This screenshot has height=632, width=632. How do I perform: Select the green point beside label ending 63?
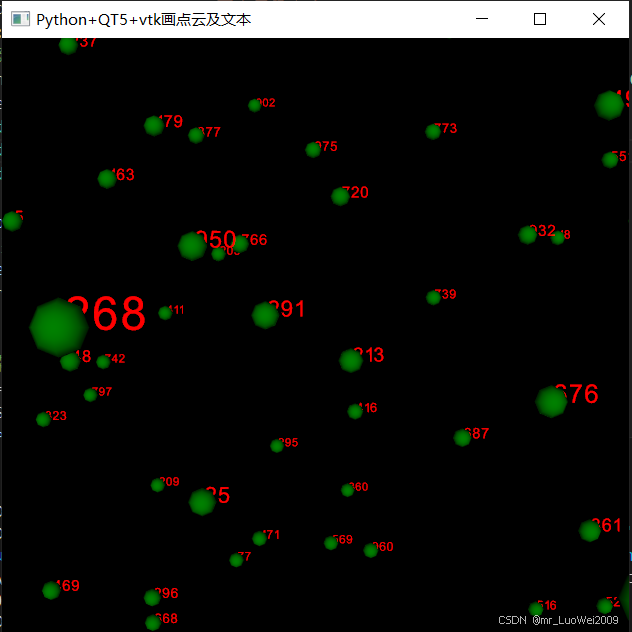pyautogui.click(x=107, y=179)
